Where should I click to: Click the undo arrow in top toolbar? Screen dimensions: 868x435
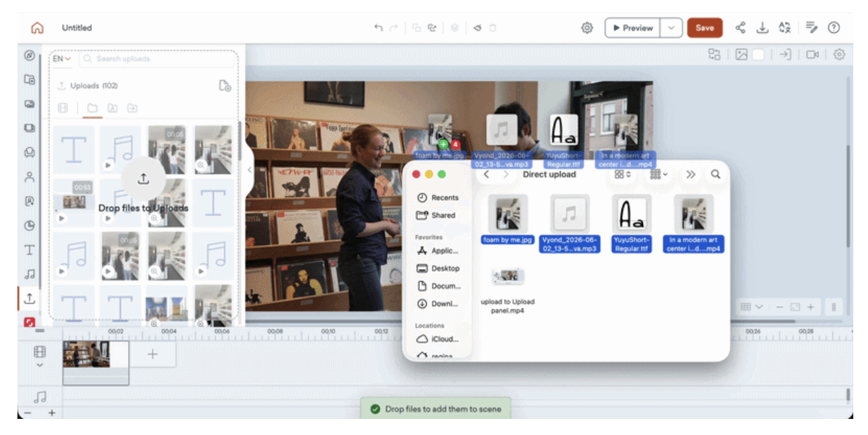[x=378, y=28]
